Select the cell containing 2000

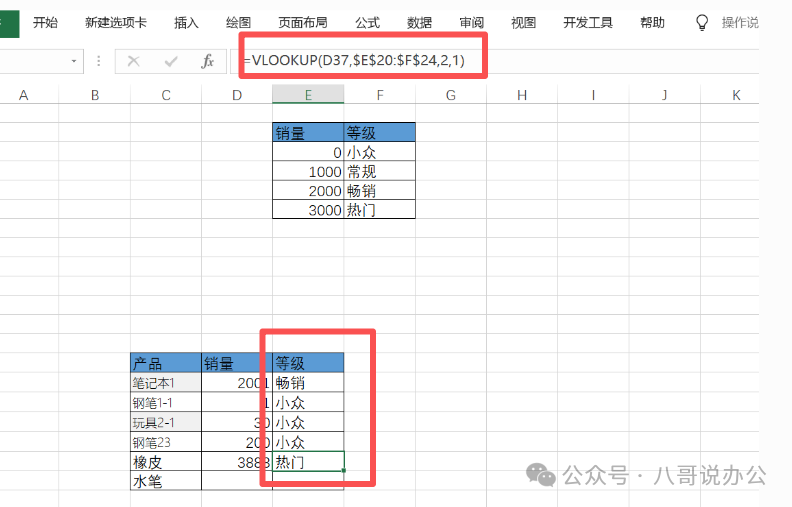(308, 190)
